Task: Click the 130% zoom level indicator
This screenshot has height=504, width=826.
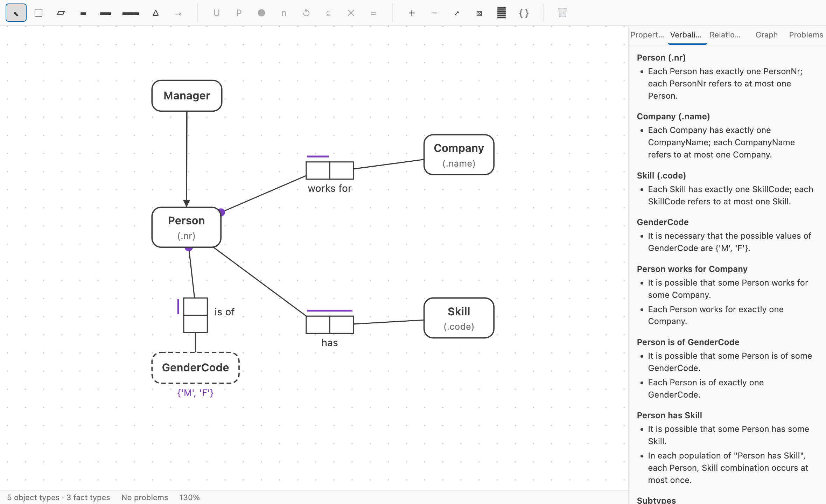Action: pyautogui.click(x=189, y=497)
